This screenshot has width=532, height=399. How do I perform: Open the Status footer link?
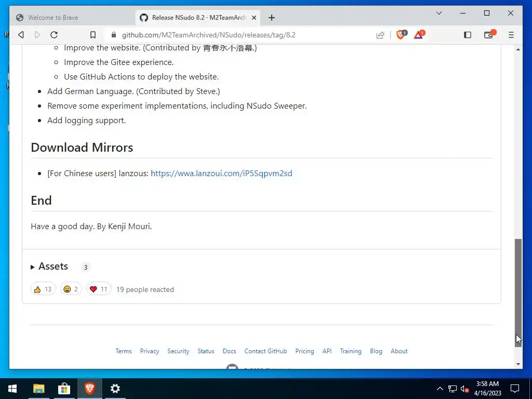coord(206,351)
